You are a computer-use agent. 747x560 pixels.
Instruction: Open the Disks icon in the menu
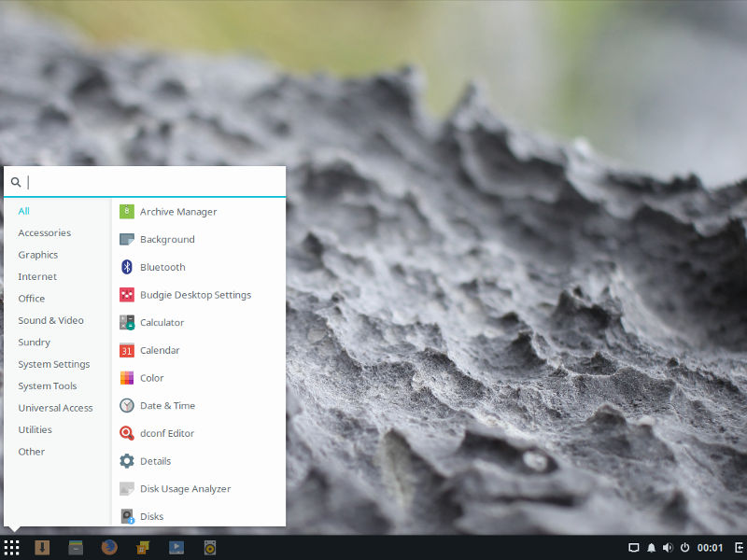tap(127, 516)
